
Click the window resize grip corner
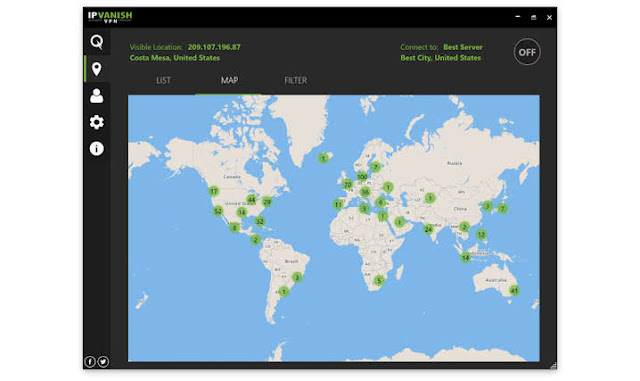point(553,365)
